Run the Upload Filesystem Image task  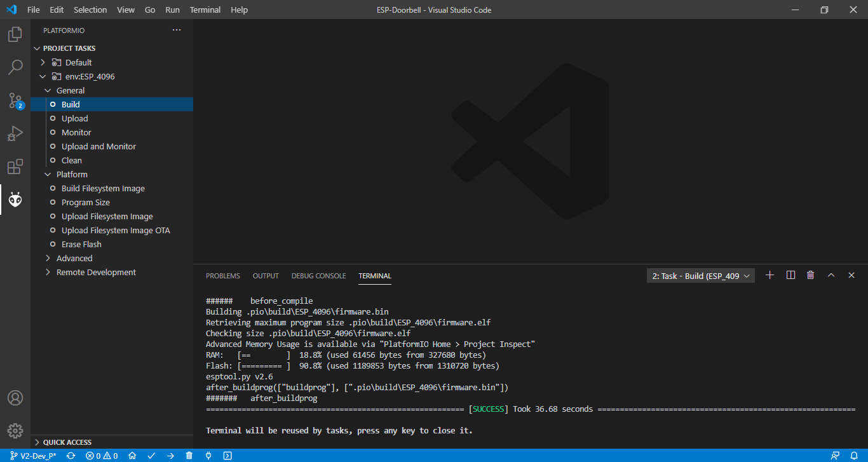[x=112, y=216]
